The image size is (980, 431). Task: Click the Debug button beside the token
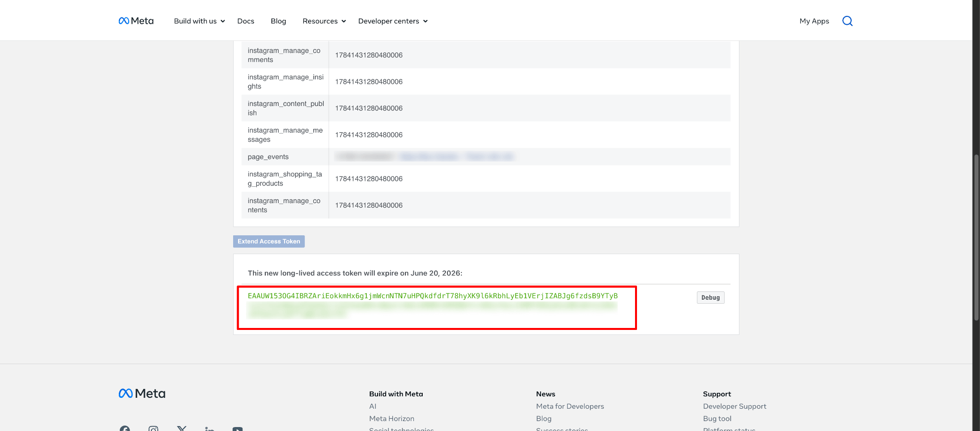pos(710,297)
